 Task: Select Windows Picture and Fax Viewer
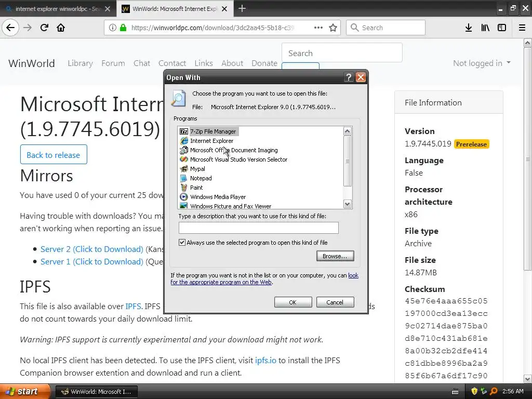[231, 206]
